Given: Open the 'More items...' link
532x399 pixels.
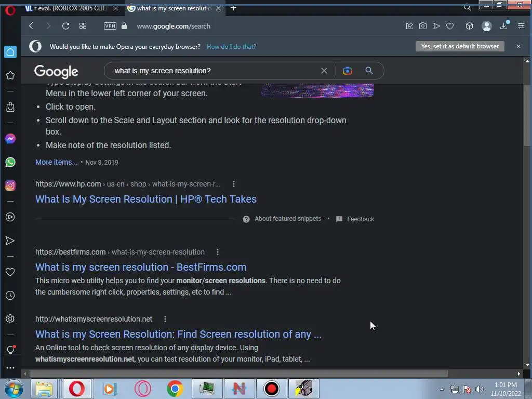Looking at the screenshot, I should click(x=56, y=162).
